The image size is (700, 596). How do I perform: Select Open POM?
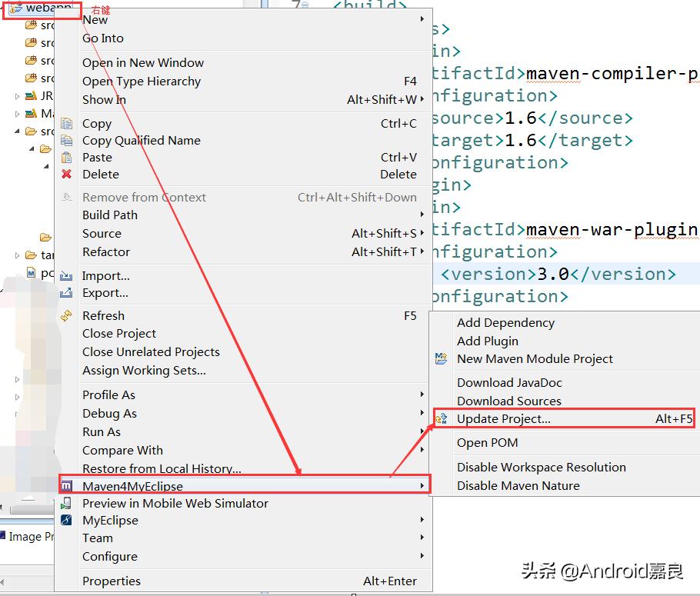coord(565,442)
